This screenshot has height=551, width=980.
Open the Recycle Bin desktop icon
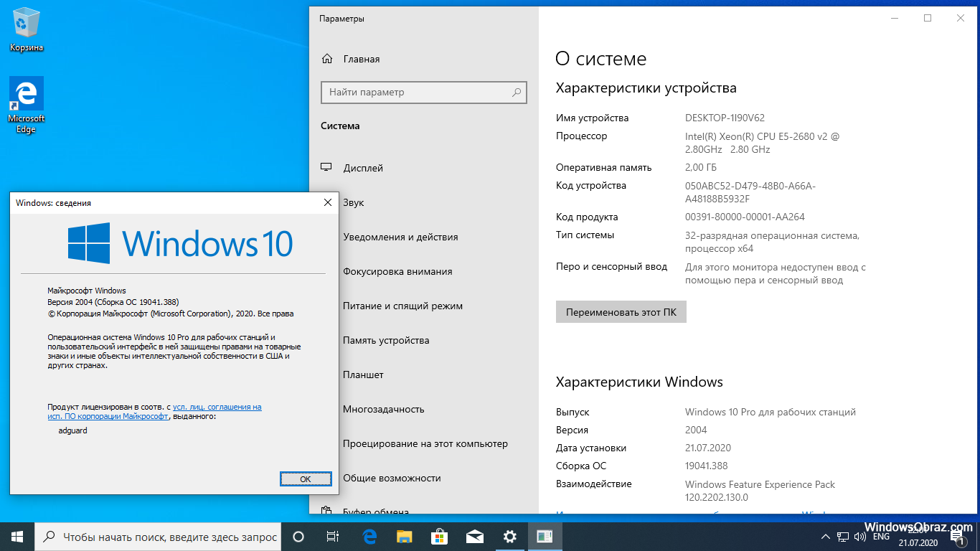coord(27,30)
